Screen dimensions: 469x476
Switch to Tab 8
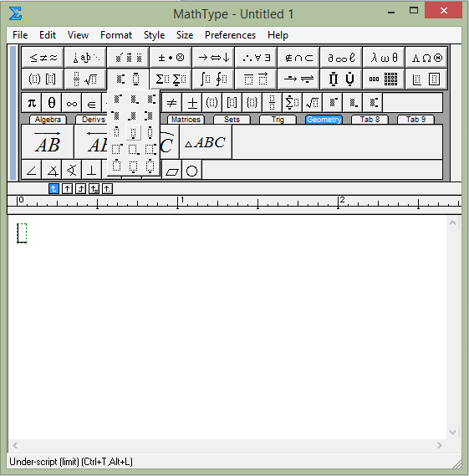(370, 120)
